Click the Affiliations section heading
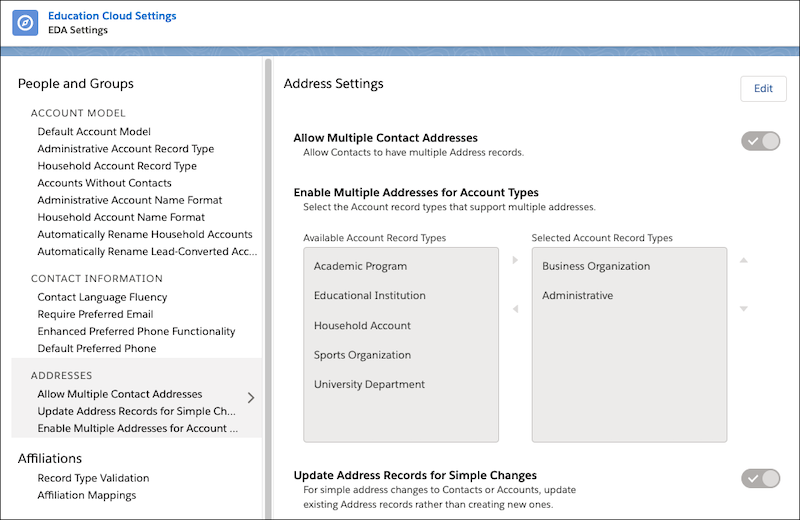 (x=49, y=458)
